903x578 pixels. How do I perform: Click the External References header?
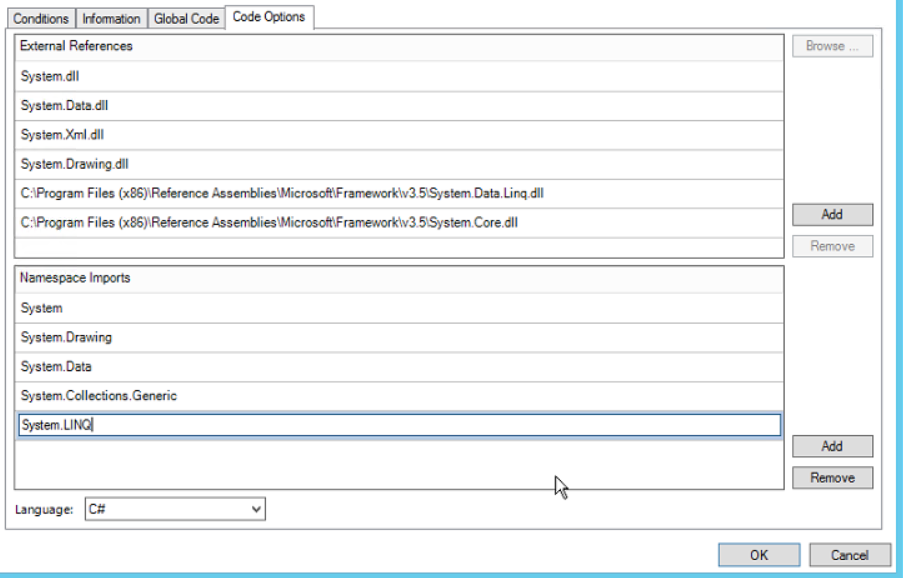click(399, 46)
